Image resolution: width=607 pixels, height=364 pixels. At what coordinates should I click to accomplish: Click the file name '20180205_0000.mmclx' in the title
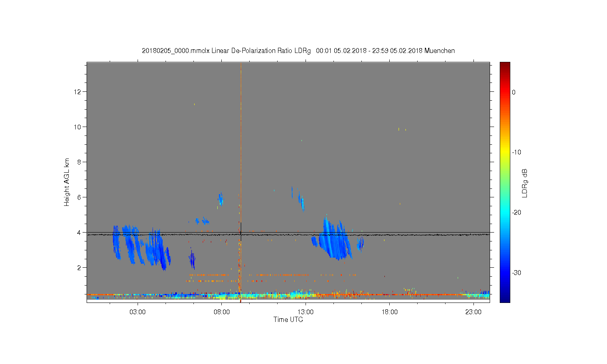click(x=176, y=51)
